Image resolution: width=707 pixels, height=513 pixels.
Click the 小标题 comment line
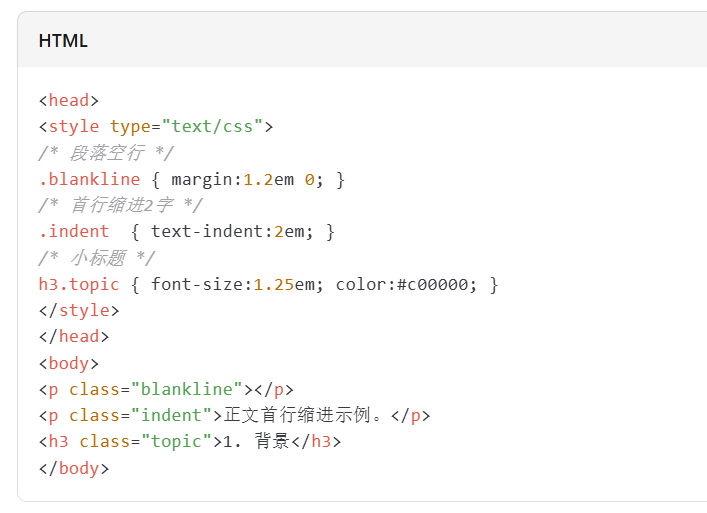[x=96, y=258]
